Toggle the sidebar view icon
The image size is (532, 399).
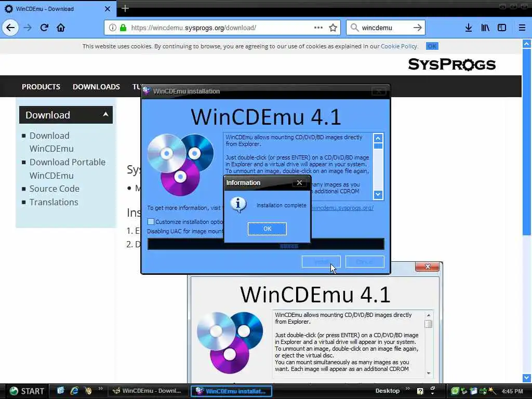click(502, 28)
